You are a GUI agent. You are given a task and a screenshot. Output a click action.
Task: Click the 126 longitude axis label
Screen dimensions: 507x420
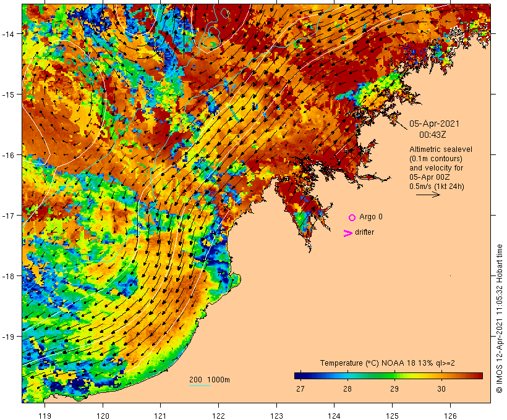(450, 416)
